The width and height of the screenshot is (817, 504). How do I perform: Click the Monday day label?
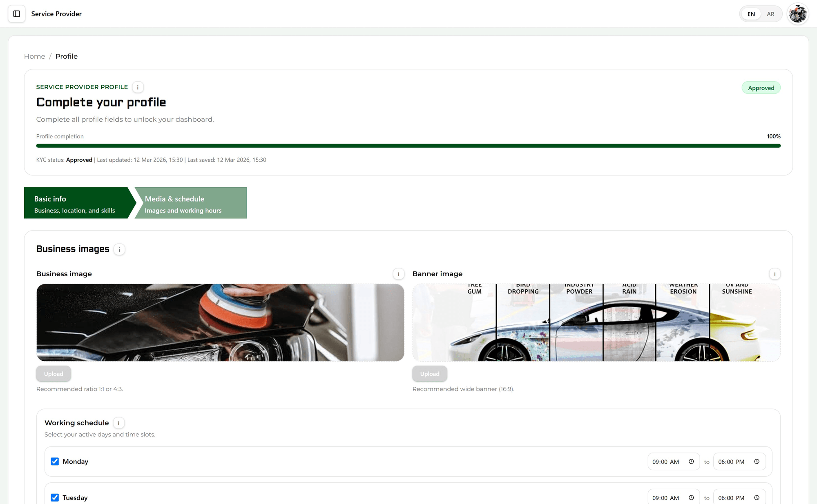(76, 462)
